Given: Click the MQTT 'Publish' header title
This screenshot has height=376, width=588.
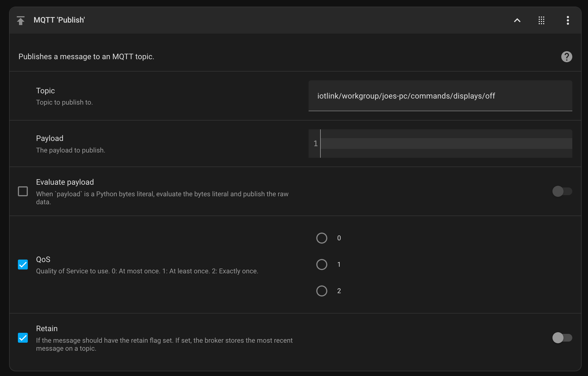Looking at the screenshot, I should (x=59, y=20).
